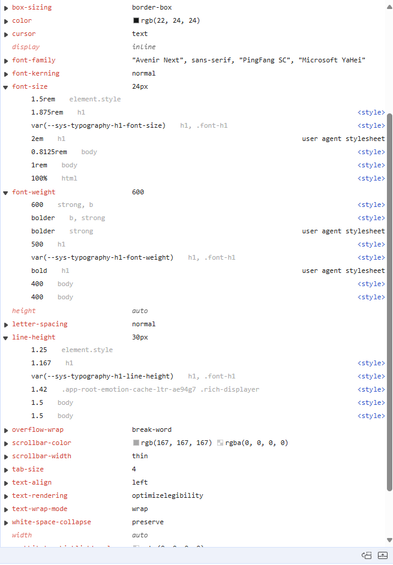Open style link for --sys-typography-h1-font-weight rule
This screenshot has width=393, height=565.
tap(371, 257)
